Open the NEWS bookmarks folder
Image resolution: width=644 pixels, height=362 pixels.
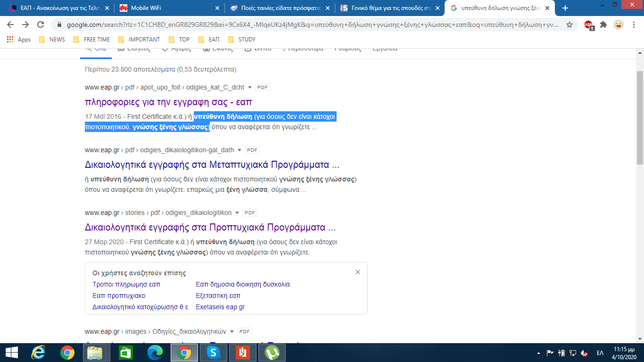(52, 40)
